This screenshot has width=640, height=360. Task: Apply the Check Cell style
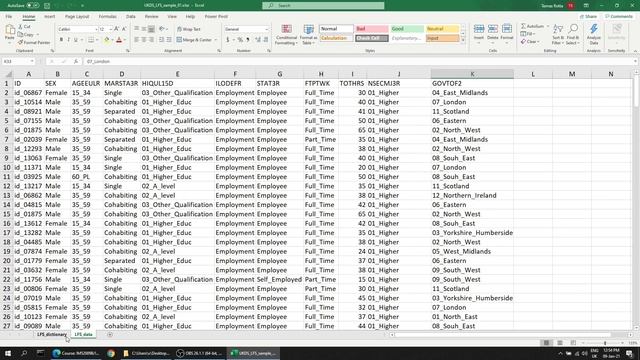click(x=371, y=38)
